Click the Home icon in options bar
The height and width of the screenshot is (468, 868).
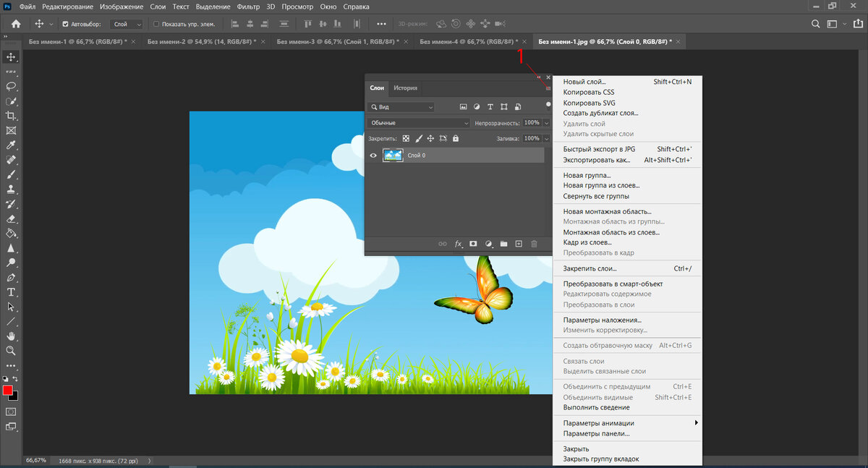(x=16, y=24)
